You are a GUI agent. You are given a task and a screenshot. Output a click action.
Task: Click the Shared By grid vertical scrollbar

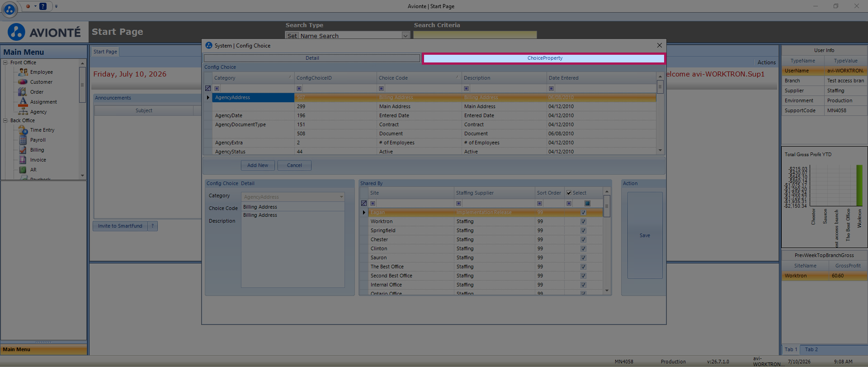pos(607,241)
